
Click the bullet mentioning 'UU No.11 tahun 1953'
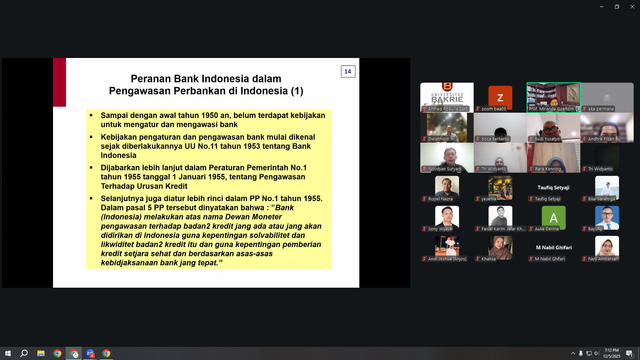pyautogui.click(x=208, y=146)
